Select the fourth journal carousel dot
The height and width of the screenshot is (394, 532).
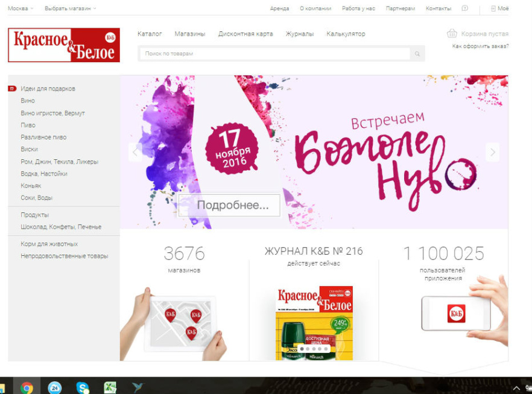[320, 349]
